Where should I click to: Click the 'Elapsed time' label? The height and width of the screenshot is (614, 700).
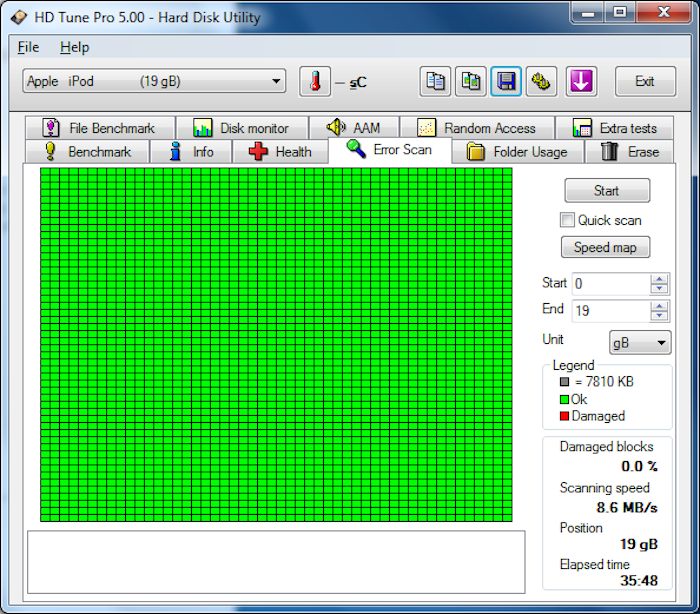(x=595, y=564)
